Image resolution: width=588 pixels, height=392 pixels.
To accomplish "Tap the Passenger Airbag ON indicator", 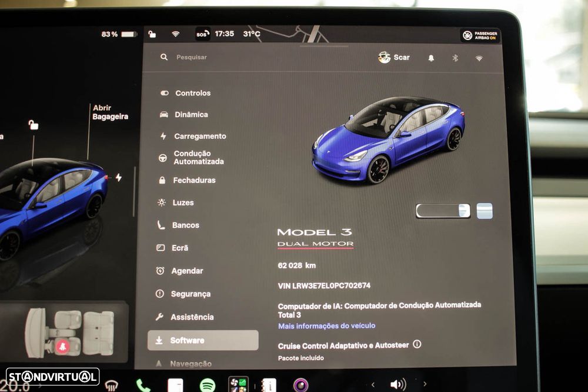I will click(x=480, y=36).
